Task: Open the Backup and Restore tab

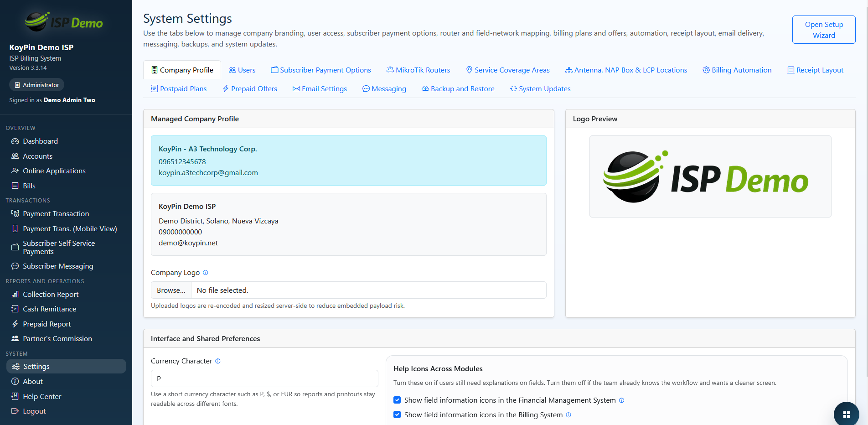Action: (x=458, y=88)
